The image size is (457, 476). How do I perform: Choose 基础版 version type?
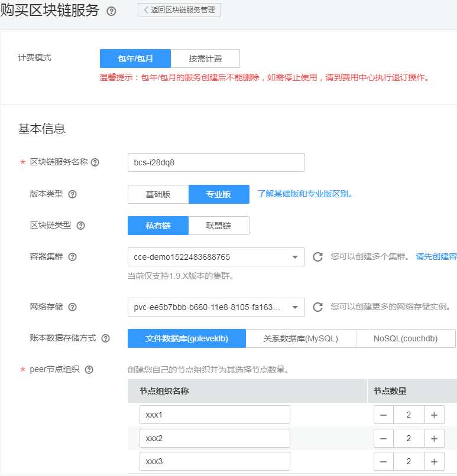click(x=158, y=194)
